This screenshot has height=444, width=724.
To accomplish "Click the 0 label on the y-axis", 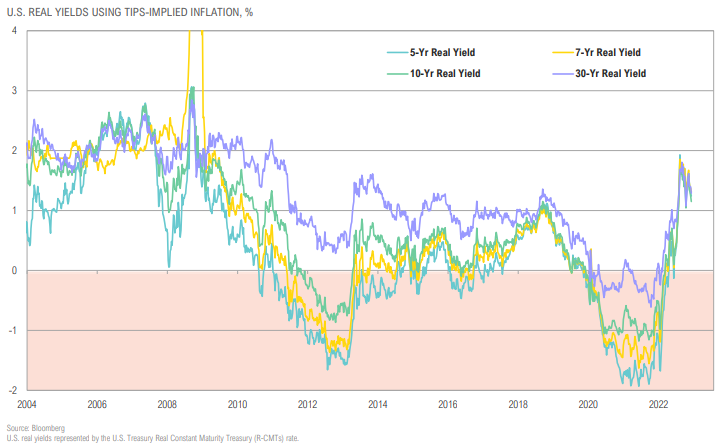I will click(14, 270).
